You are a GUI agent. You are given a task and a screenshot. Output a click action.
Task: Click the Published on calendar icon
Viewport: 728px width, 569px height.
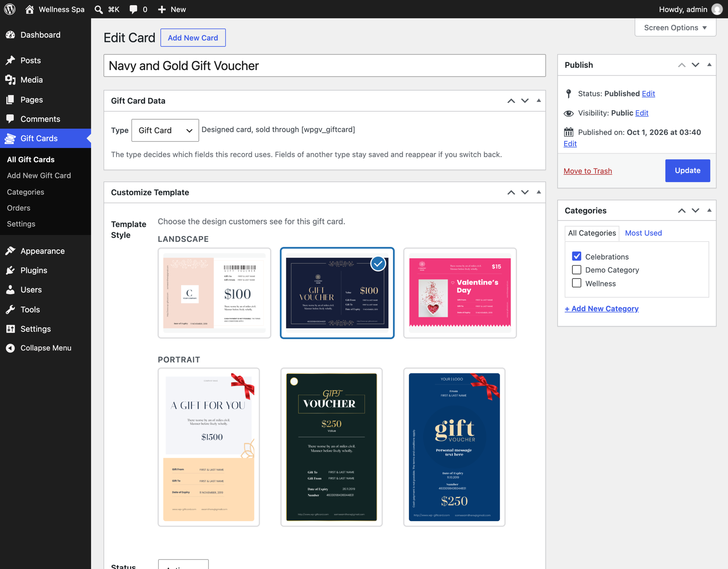569,132
